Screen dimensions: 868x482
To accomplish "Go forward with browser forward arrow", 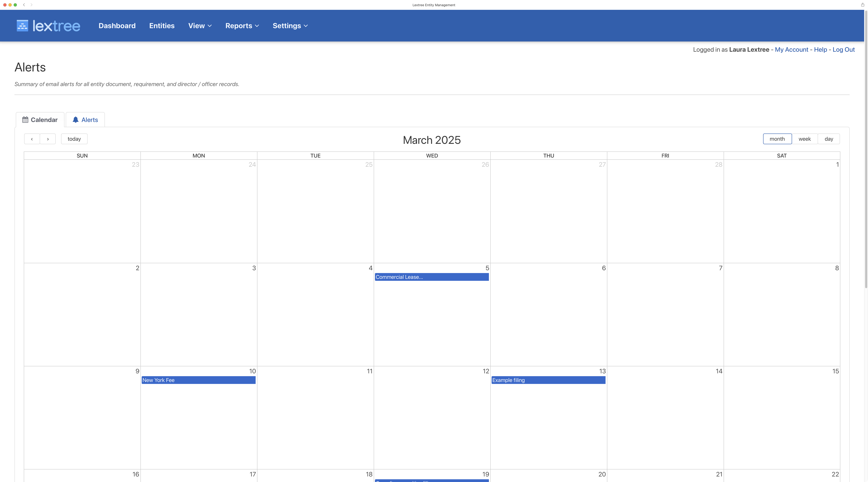I will [x=32, y=5].
